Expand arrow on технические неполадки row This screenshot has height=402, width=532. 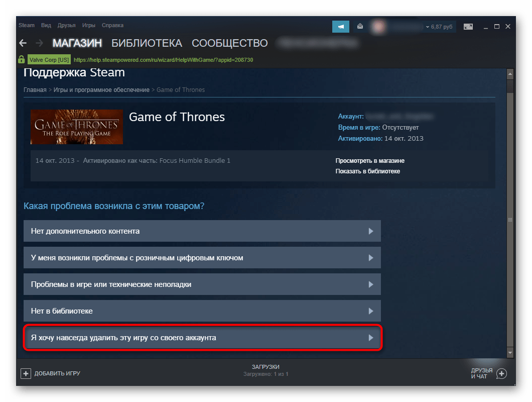point(371,284)
